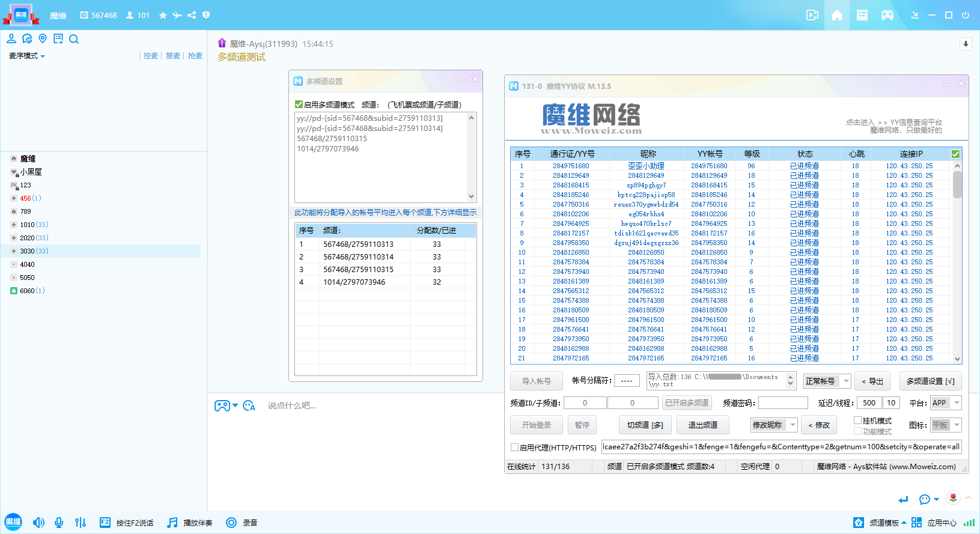Screen dimensions: 980x534
Task: Click the record circle icon in bottom bar
Action: [231, 523]
